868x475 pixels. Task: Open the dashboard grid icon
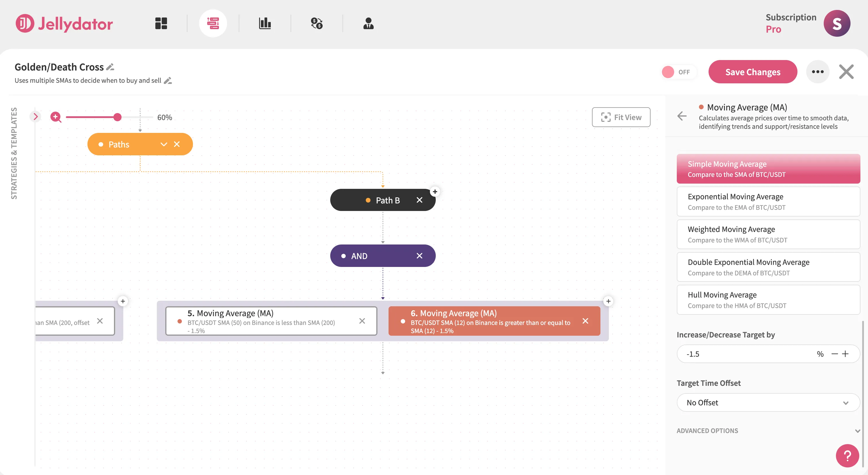pyautogui.click(x=161, y=23)
